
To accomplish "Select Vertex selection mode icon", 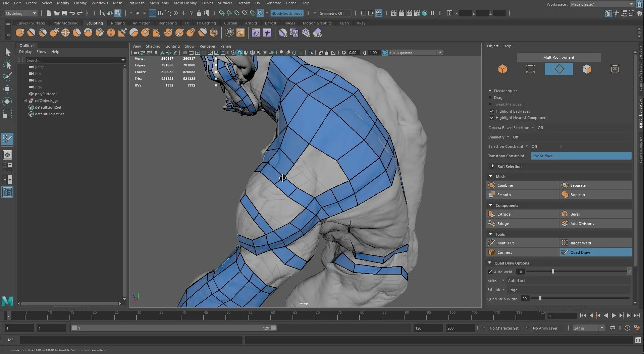I will point(531,69).
